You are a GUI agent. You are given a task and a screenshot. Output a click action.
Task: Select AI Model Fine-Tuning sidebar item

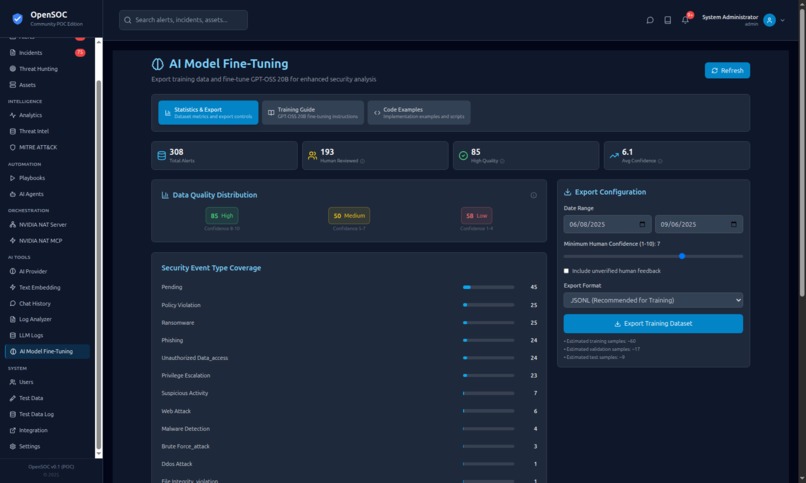coord(47,351)
